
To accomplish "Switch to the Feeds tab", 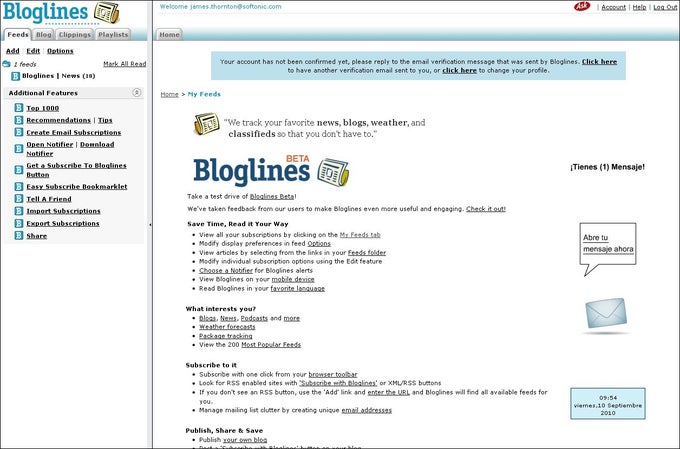I will (x=18, y=35).
